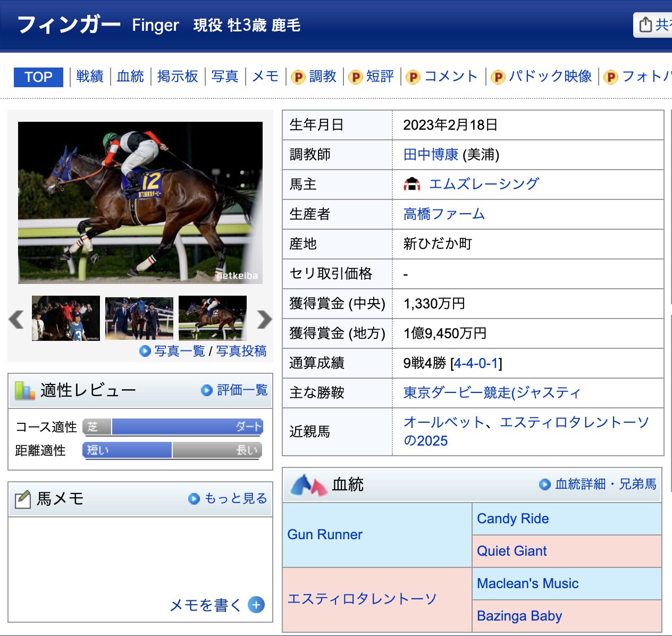This screenshot has width=672, height=636.
Task: Click the コース適性 turf-dirt bar
Action: (173, 427)
